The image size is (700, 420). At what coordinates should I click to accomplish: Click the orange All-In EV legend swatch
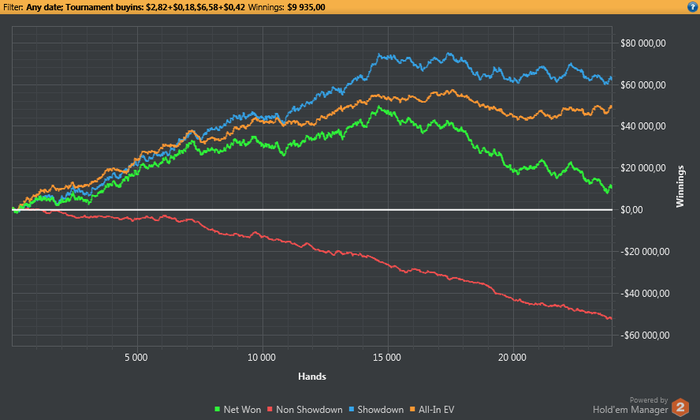point(412,409)
